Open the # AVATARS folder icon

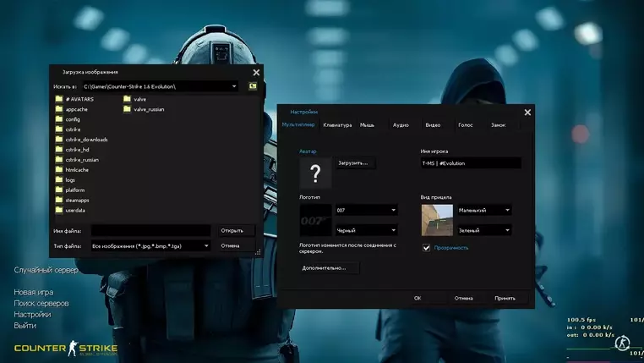(x=59, y=99)
